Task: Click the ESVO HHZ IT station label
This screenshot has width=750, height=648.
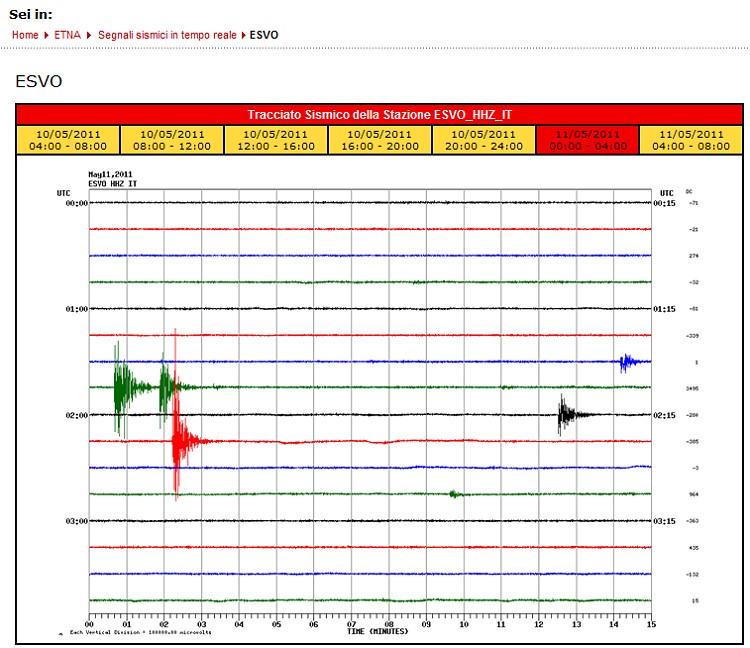Action: coord(112,184)
